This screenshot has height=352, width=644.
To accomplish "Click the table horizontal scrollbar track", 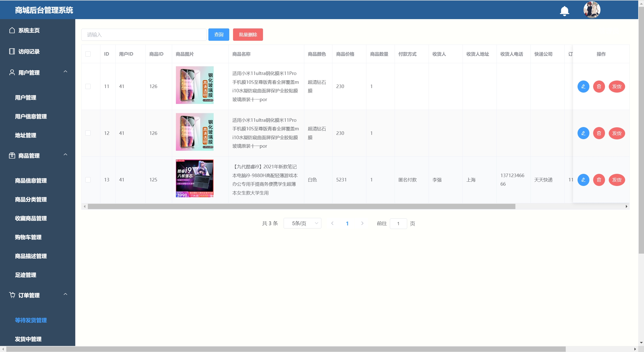I will [569, 207].
